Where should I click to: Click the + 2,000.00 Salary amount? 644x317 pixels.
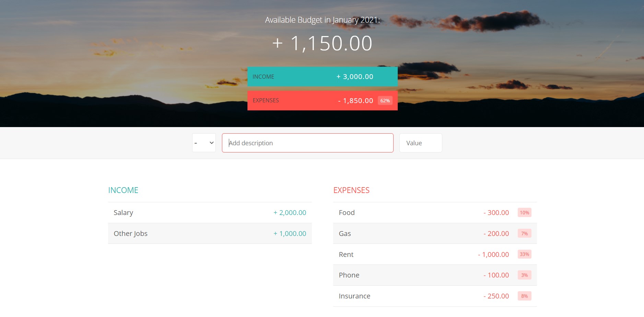pyautogui.click(x=290, y=213)
